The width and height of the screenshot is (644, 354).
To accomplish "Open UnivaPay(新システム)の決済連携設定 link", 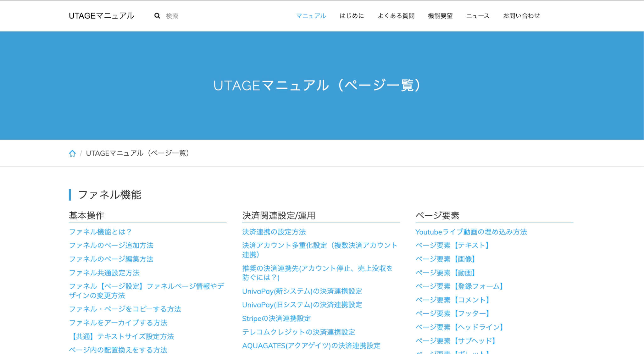I will coord(302,291).
